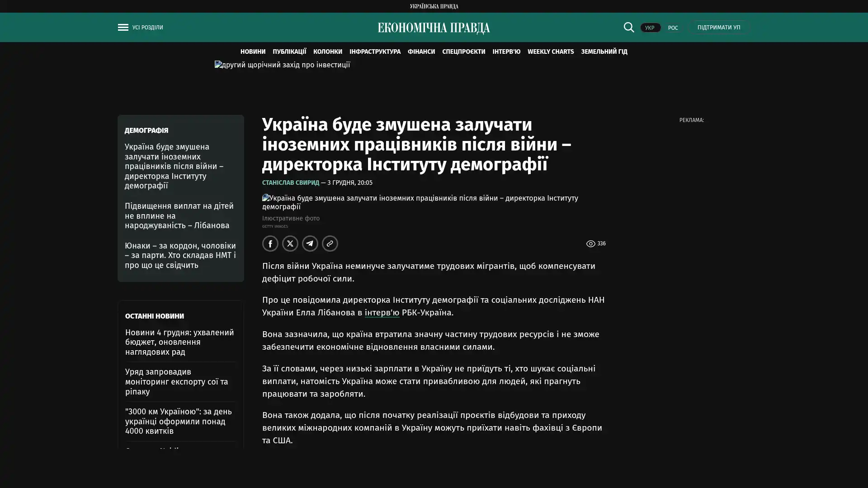The width and height of the screenshot is (868, 488).
Task: Open the Земельний гід section
Action: tap(604, 52)
